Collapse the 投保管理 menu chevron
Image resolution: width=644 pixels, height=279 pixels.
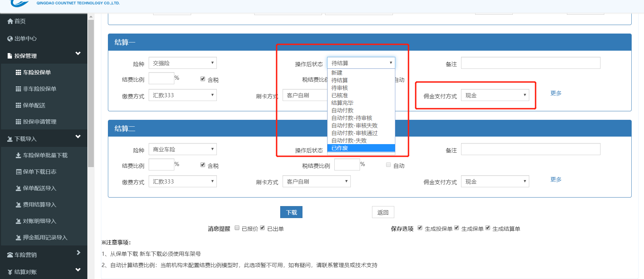tap(78, 53)
